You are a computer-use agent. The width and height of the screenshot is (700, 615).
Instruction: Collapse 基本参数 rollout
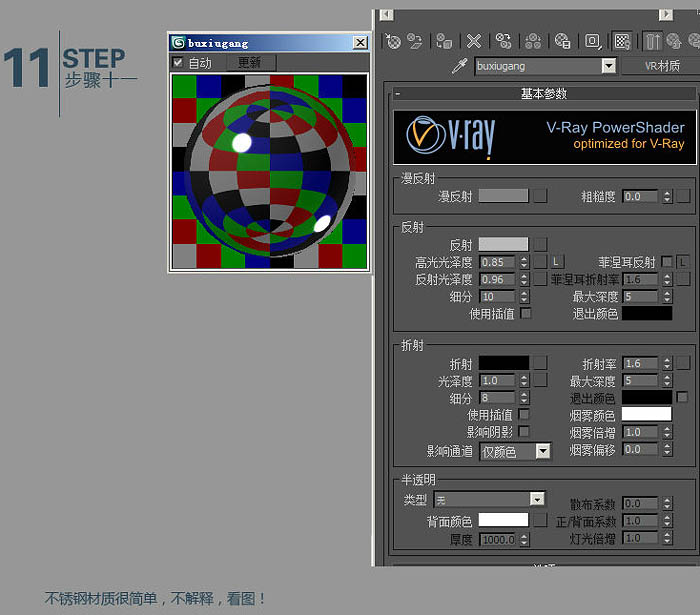point(544,93)
